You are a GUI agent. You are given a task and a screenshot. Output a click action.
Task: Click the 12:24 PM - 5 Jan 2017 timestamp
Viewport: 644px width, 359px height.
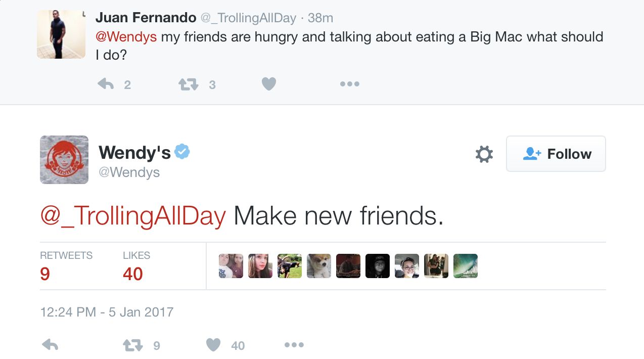pos(107,312)
